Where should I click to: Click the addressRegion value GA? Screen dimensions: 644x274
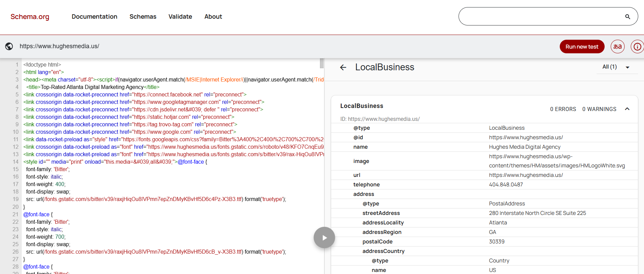[x=493, y=232]
